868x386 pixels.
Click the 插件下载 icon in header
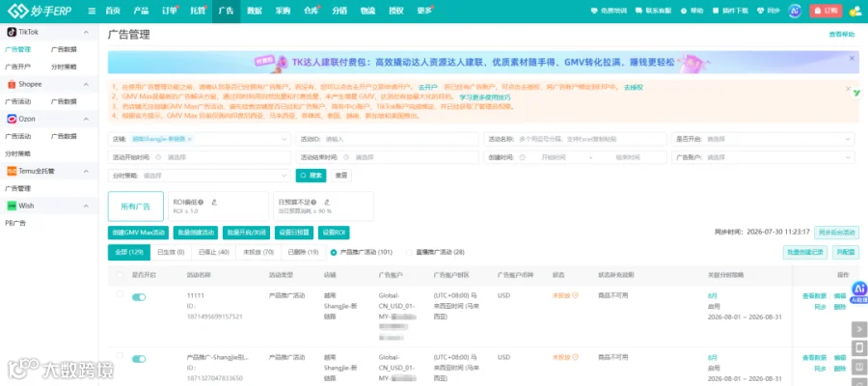click(716, 11)
